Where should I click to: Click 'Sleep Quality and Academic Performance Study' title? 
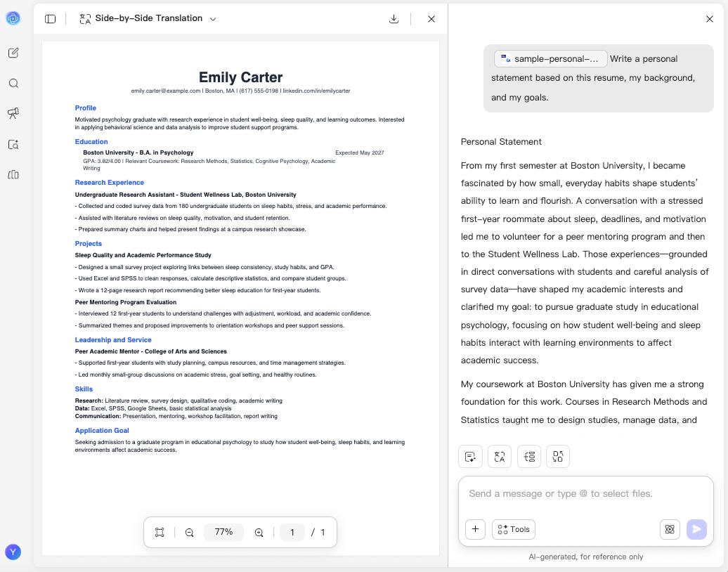pos(143,255)
